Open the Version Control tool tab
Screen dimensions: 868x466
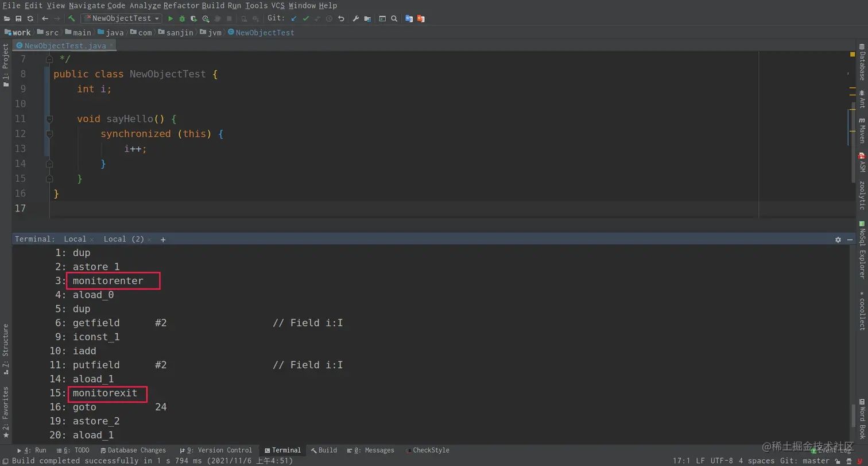pyautogui.click(x=215, y=450)
